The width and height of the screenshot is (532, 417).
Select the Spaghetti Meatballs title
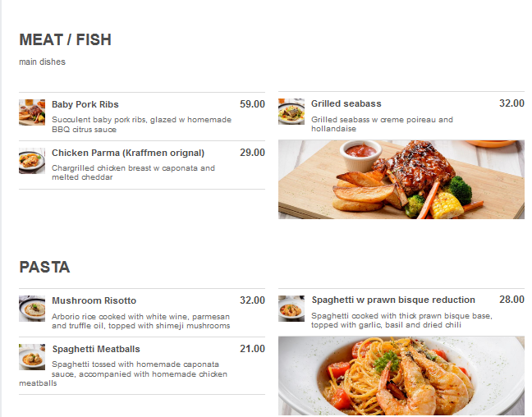pyautogui.click(x=96, y=349)
